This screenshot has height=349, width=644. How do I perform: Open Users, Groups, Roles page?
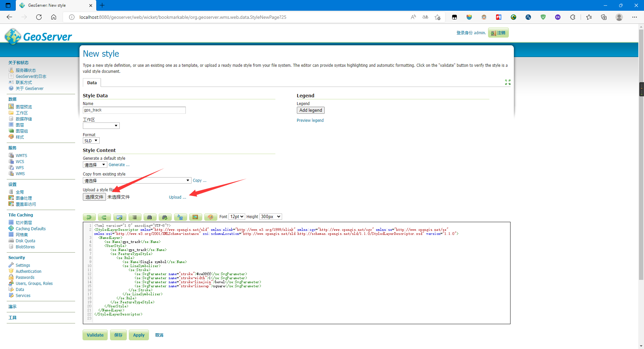click(34, 284)
